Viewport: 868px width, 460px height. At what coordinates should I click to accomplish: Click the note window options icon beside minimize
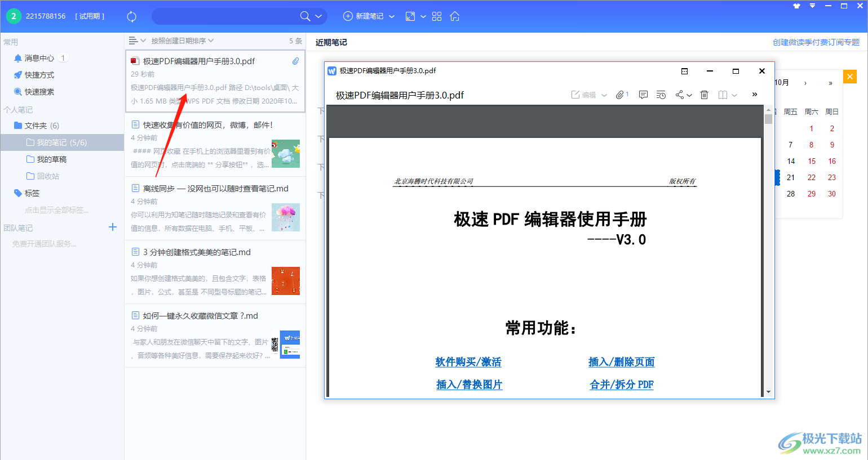684,71
